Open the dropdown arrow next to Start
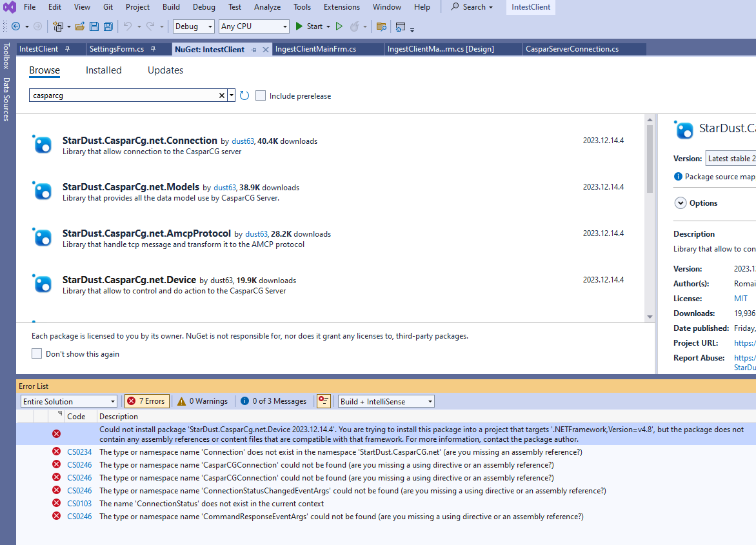Screen dimensions: 756x545 (x=328, y=26)
